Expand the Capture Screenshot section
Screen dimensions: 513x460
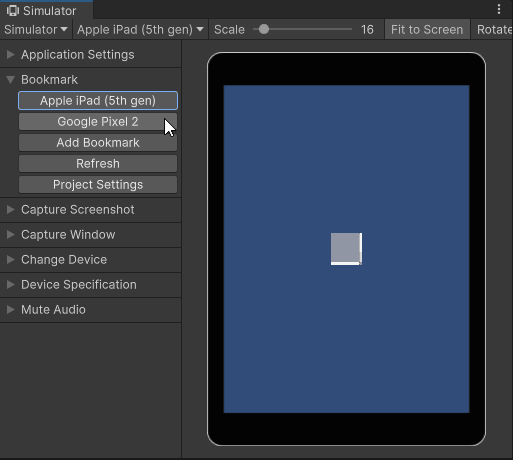[90, 210]
